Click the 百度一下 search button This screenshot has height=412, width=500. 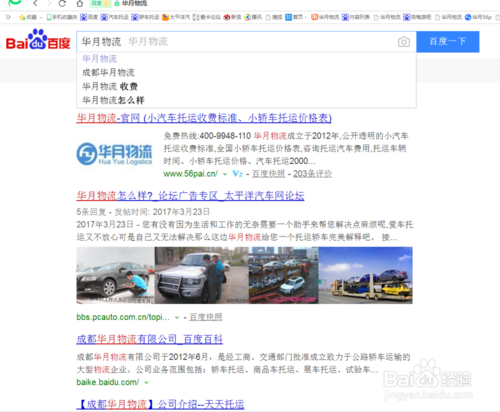(448, 42)
